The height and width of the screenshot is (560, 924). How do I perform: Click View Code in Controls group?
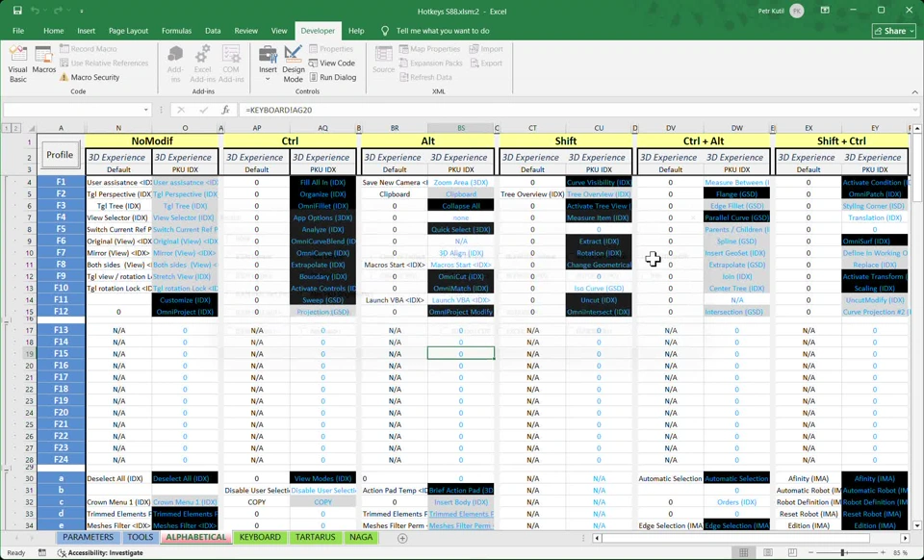click(x=331, y=63)
